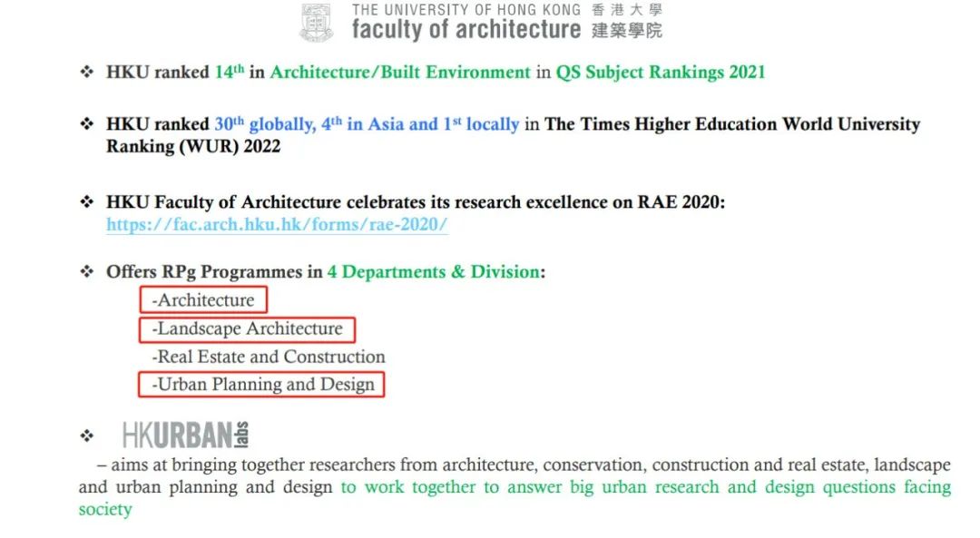Select the red-boxed Urban Planning and Design programme
Viewport: 980px width, 538px height.
pyautogui.click(x=260, y=384)
